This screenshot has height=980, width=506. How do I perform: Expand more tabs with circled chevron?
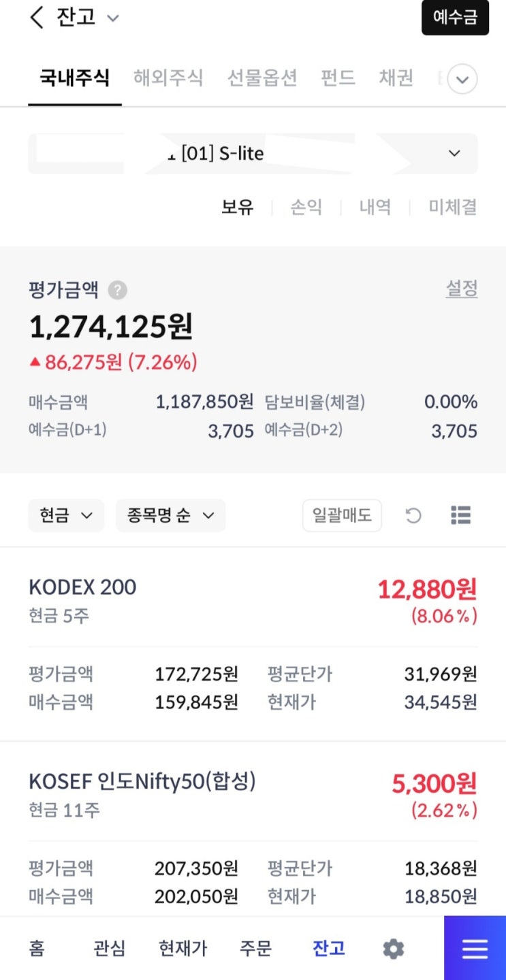pyautogui.click(x=462, y=80)
